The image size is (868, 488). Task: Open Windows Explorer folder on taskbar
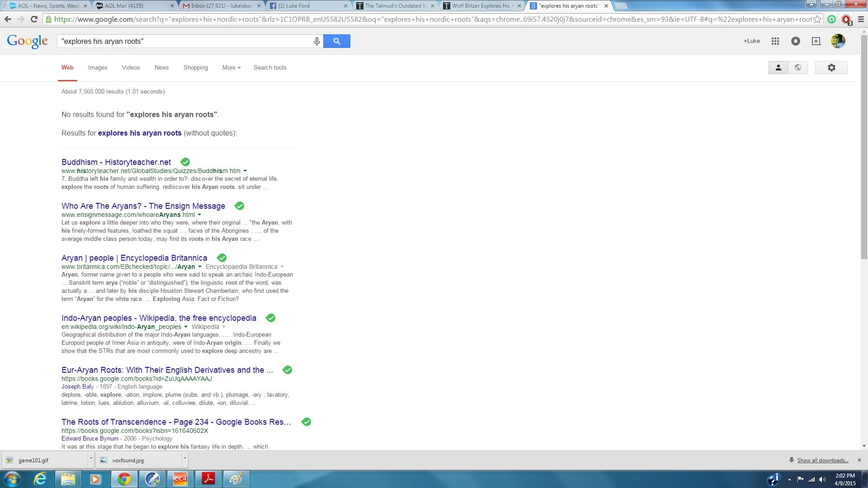point(68,479)
